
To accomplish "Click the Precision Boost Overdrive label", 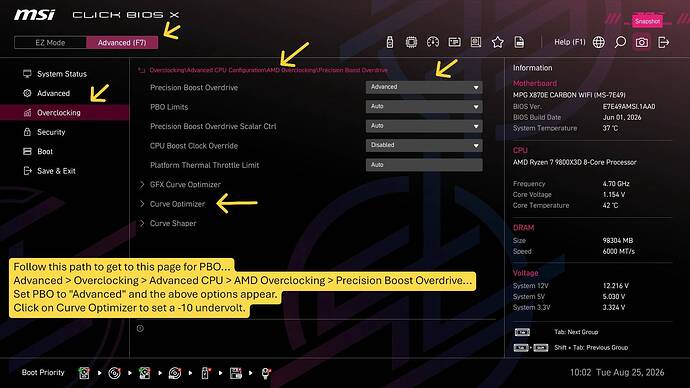I will (x=194, y=88).
